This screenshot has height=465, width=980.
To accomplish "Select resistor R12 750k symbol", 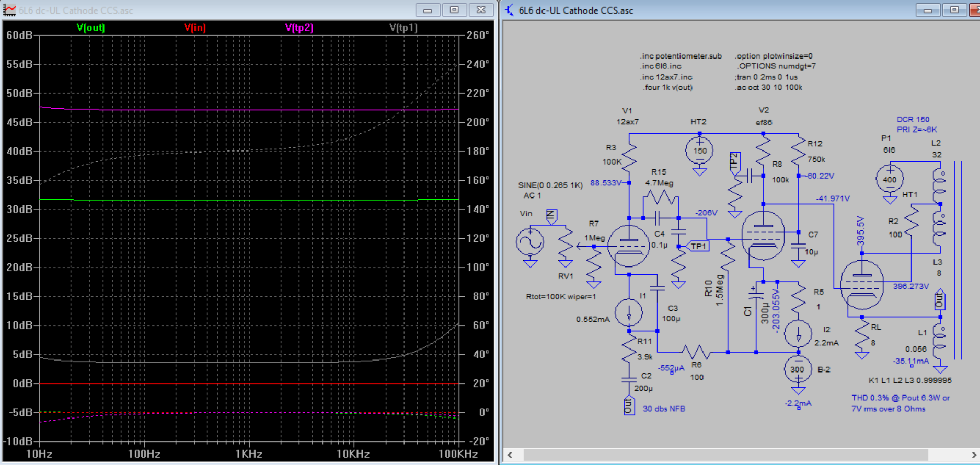I will pyautogui.click(x=798, y=152).
